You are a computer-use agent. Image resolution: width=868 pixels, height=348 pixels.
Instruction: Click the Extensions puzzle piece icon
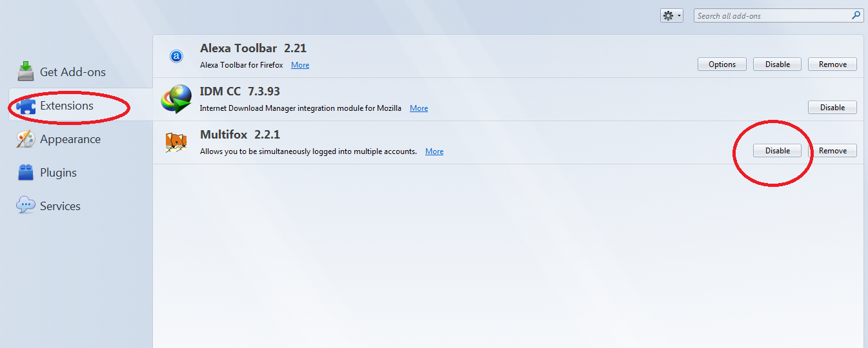(x=26, y=106)
